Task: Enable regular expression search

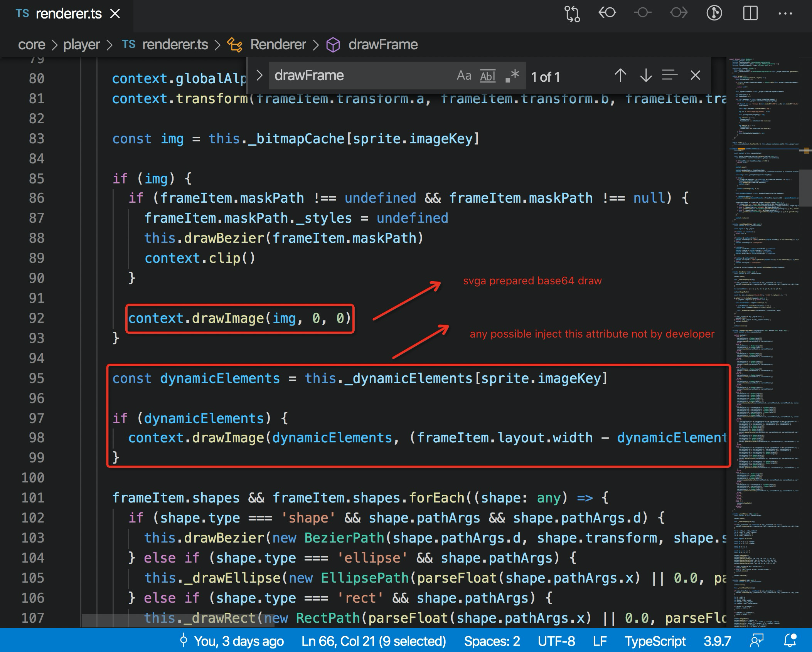Action: pyautogui.click(x=512, y=76)
